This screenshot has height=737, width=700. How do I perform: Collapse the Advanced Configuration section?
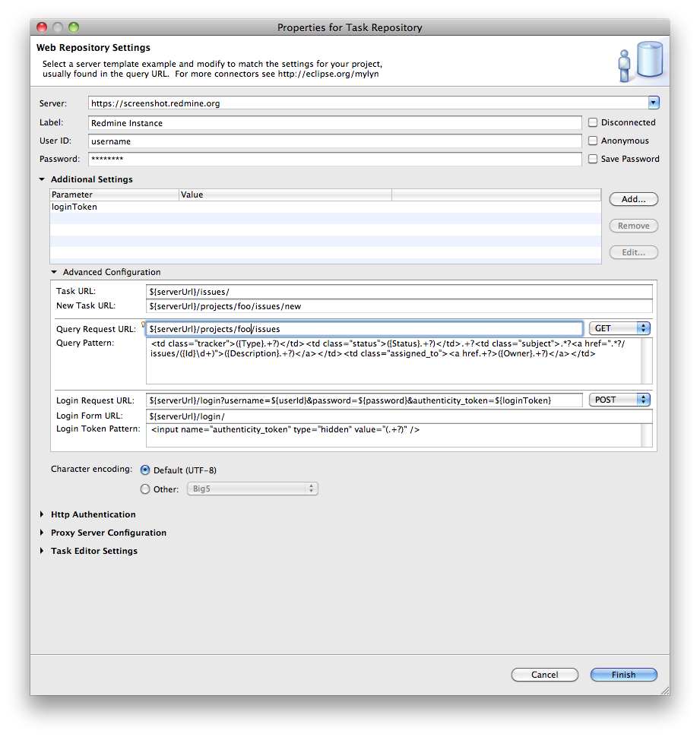coord(54,272)
